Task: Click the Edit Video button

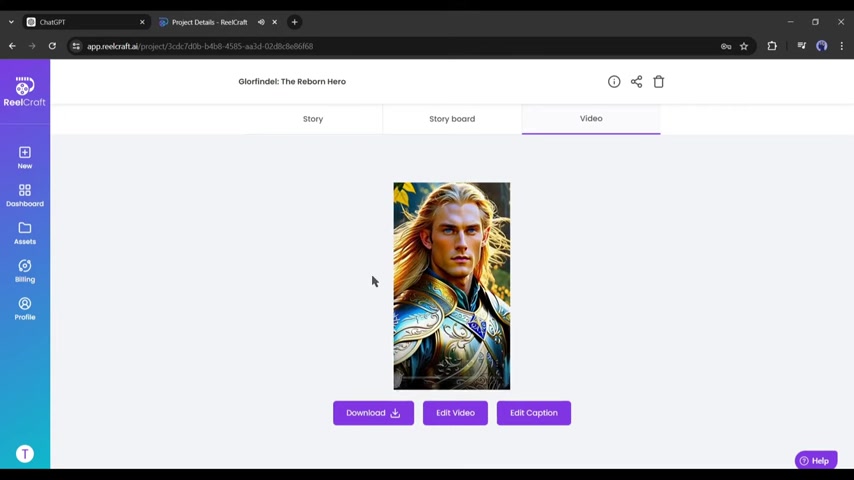Action: point(455,413)
